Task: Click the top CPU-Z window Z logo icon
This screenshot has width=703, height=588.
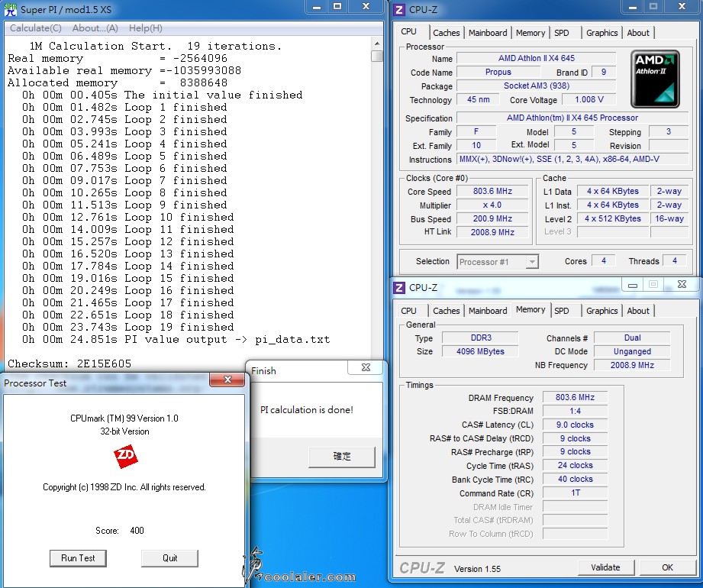Action: point(399,9)
